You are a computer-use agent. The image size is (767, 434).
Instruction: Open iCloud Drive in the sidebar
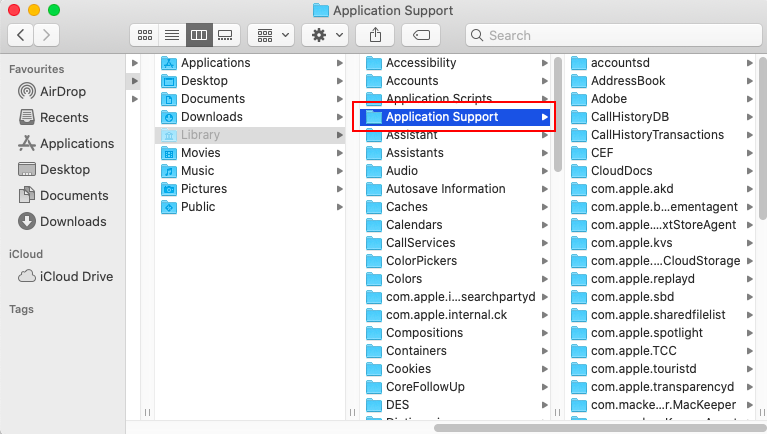point(66,276)
